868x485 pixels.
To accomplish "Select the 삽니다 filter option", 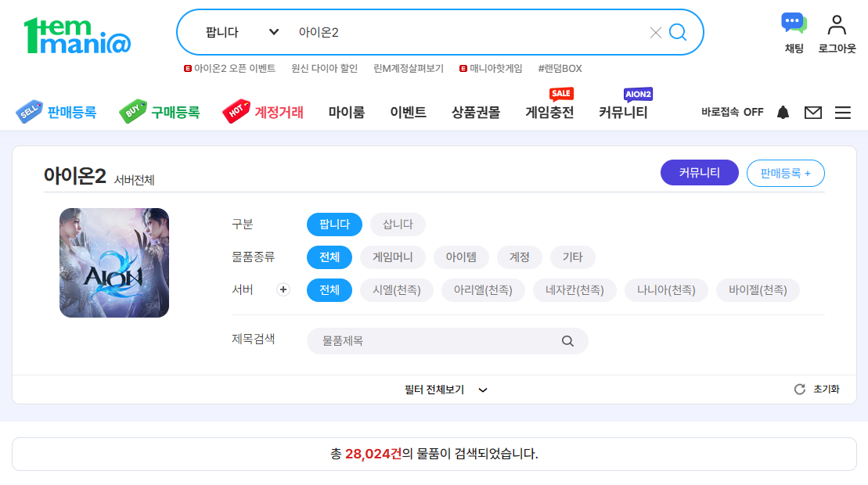I will [x=398, y=225].
